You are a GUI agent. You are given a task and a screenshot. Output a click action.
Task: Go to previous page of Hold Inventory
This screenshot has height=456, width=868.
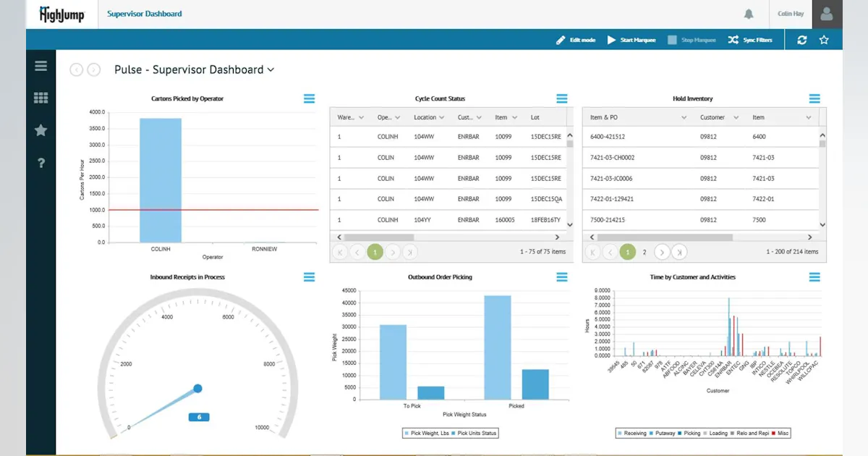pos(610,252)
